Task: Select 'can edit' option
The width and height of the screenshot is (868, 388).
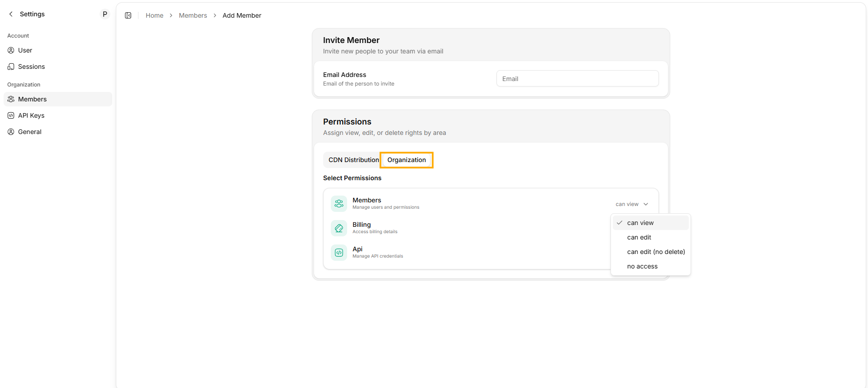Action: [650, 237]
